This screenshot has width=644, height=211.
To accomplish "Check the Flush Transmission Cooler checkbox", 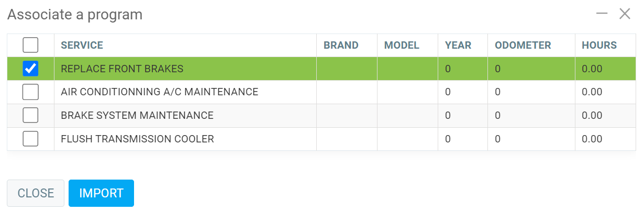I will click(x=30, y=139).
